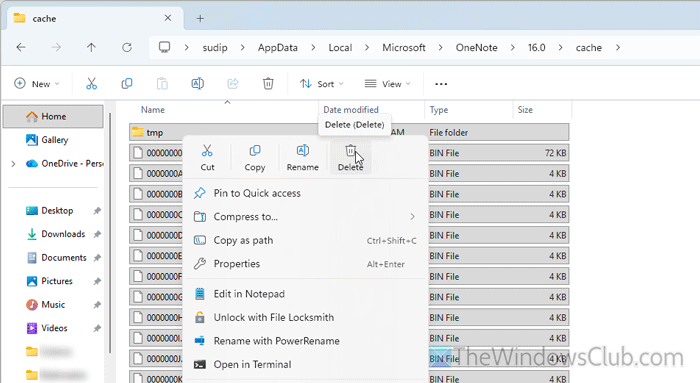The height and width of the screenshot is (383, 700).
Task: Navigate to Local in address bar
Action: [340, 47]
